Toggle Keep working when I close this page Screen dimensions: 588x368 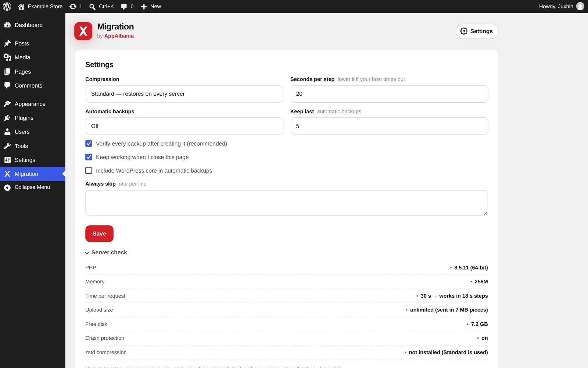pyautogui.click(x=89, y=157)
